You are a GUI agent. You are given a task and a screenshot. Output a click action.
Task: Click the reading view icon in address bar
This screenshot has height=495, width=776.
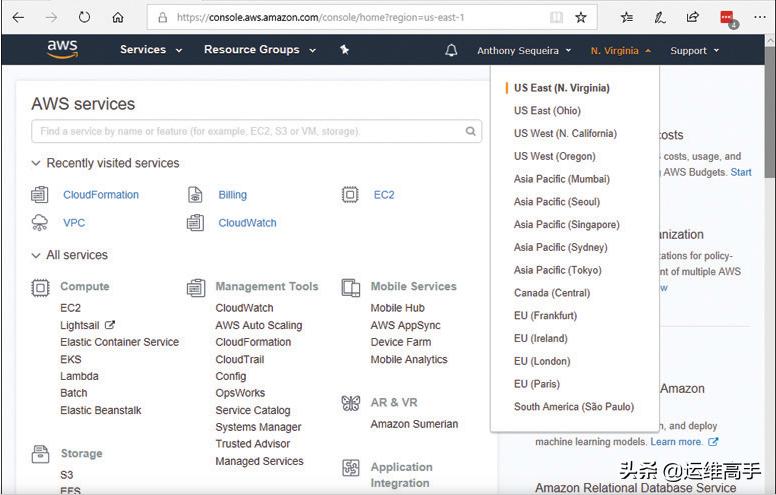[556, 17]
